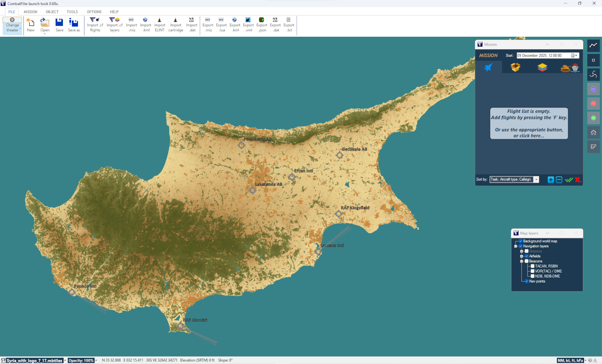Select the tank and ship units tab icon

pos(569,67)
